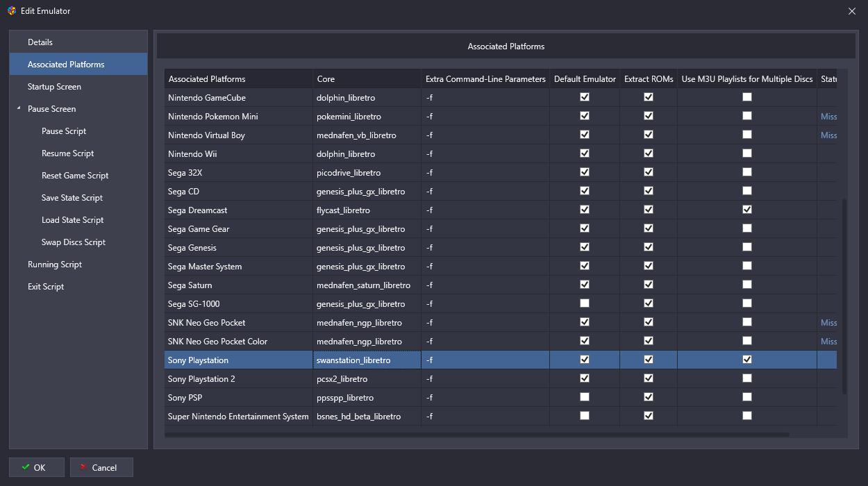Open Missing link on Nintendo Pokemon Mini row
The width and height of the screenshot is (868, 486).
pos(828,117)
